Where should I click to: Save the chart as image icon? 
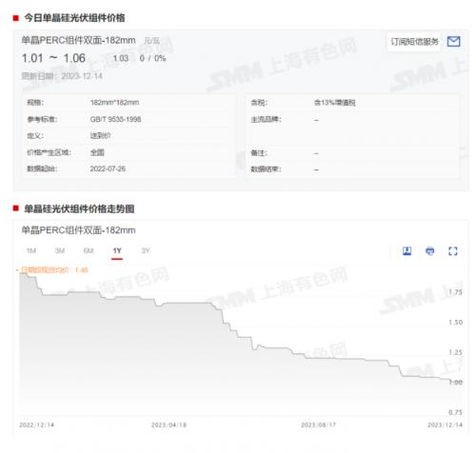click(x=407, y=251)
